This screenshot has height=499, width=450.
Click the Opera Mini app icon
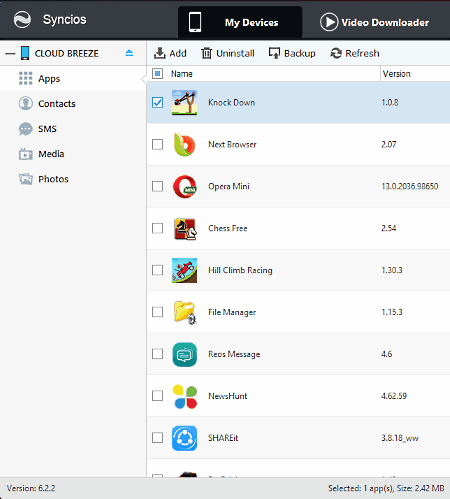pyautogui.click(x=184, y=186)
